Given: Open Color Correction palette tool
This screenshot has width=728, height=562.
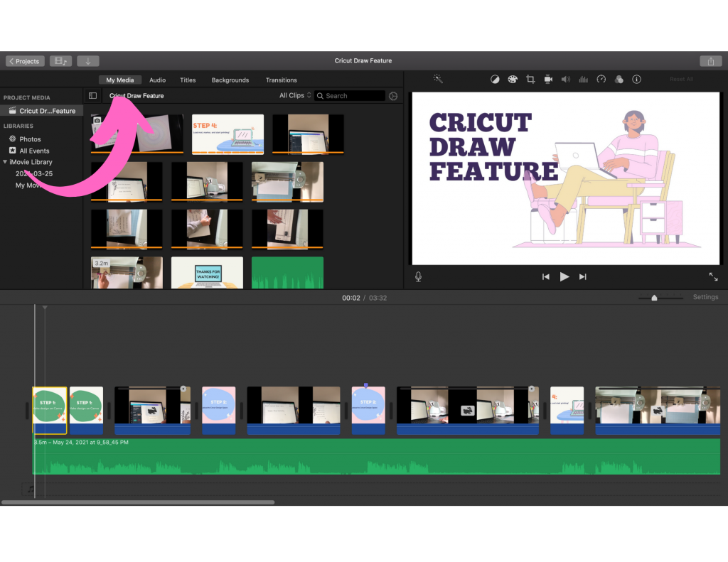Looking at the screenshot, I should (x=513, y=80).
